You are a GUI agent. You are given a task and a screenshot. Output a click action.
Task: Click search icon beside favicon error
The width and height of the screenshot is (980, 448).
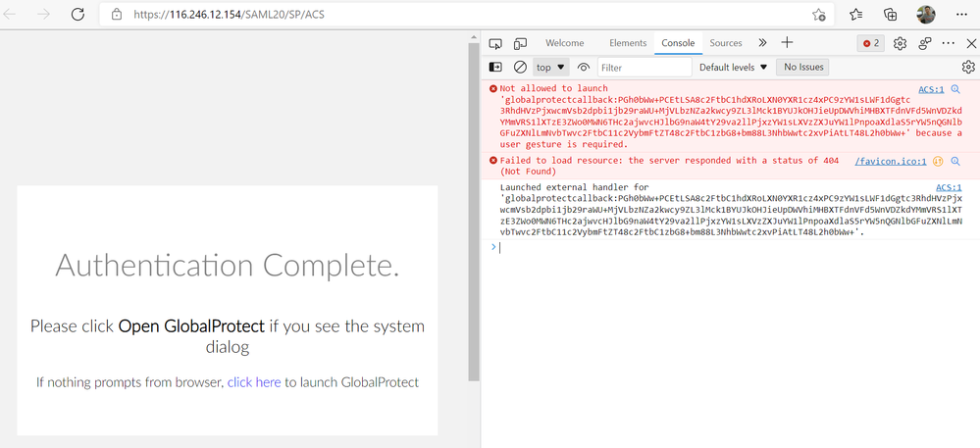tap(955, 161)
